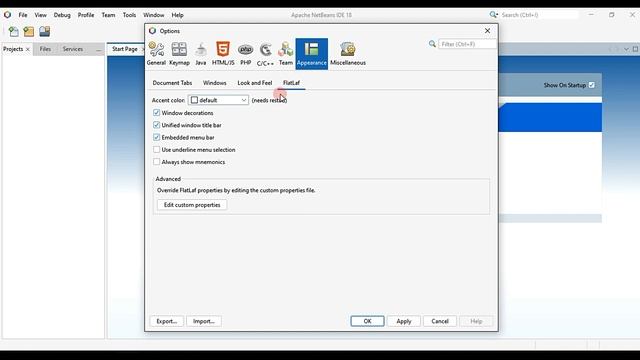Viewport: 640px width, 360px height.
Task: Close the Options dialog
Action: pyautogui.click(x=487, y=31)
